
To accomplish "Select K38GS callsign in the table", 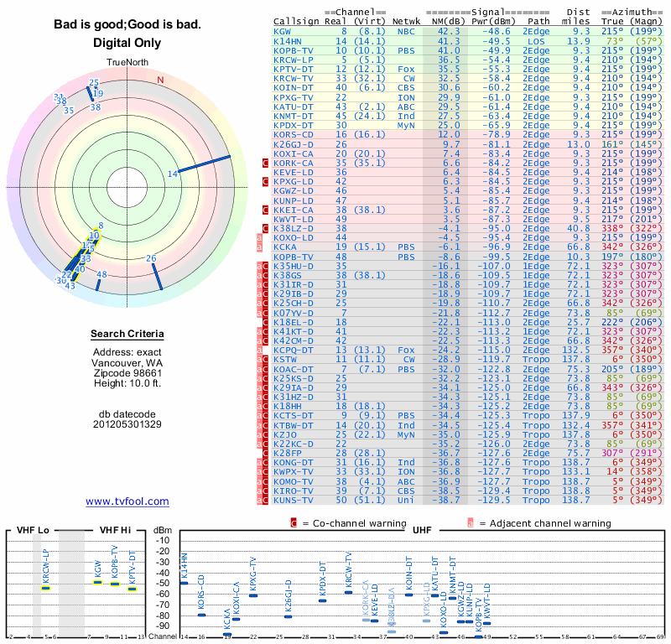I will (x=288, y=276).
